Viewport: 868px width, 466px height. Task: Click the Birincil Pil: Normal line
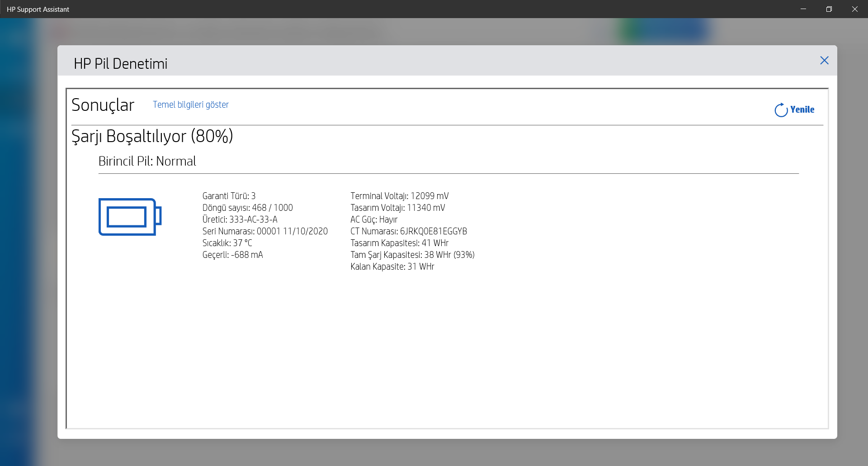pos(147,161)
